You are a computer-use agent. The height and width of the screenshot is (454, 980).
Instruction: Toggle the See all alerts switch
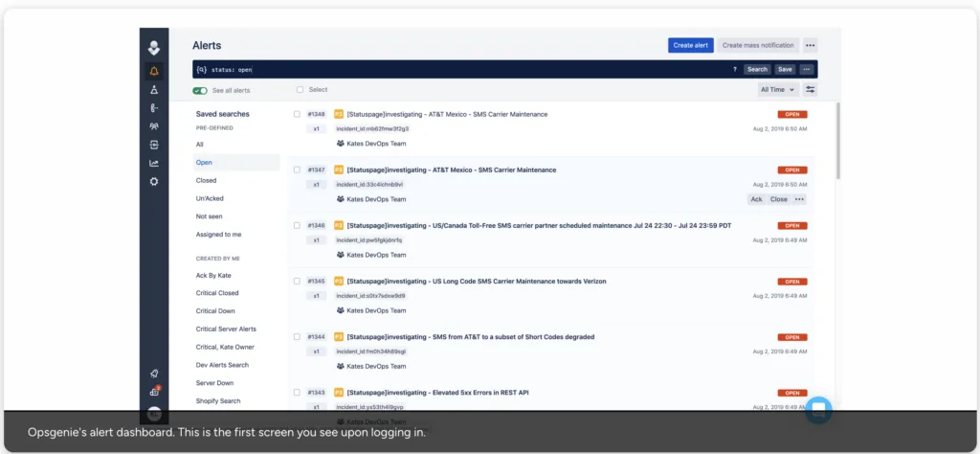[200, 91]
